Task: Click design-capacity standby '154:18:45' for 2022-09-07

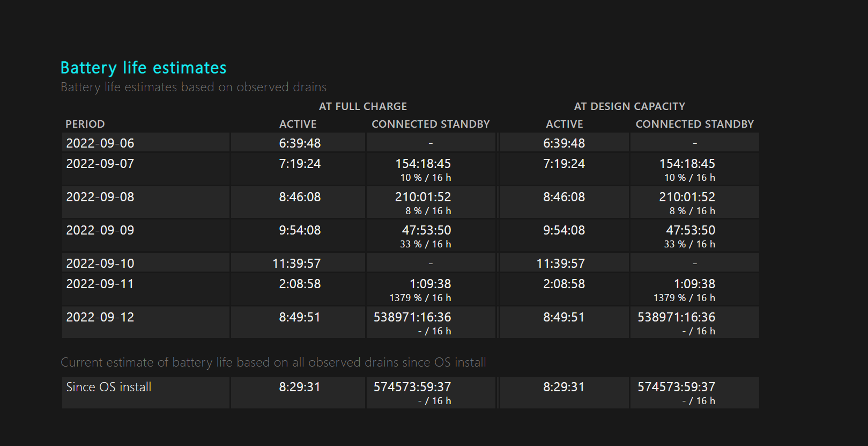Action: (687, 164)
